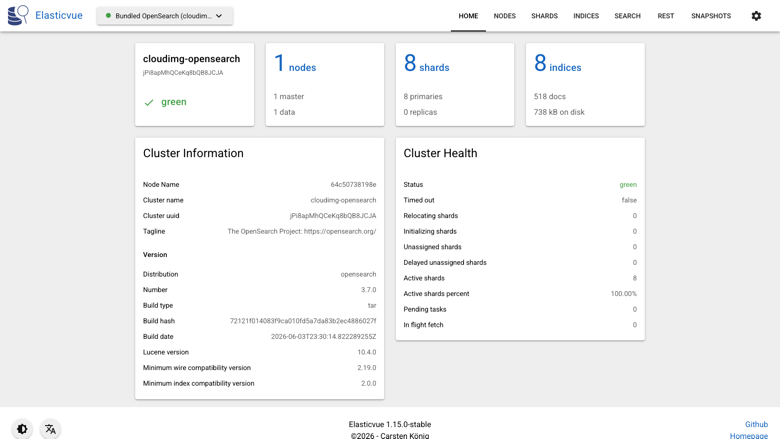This screenshot has height=439, width=780.
Task: Select the HOME tab
Action: click(468, 16)
